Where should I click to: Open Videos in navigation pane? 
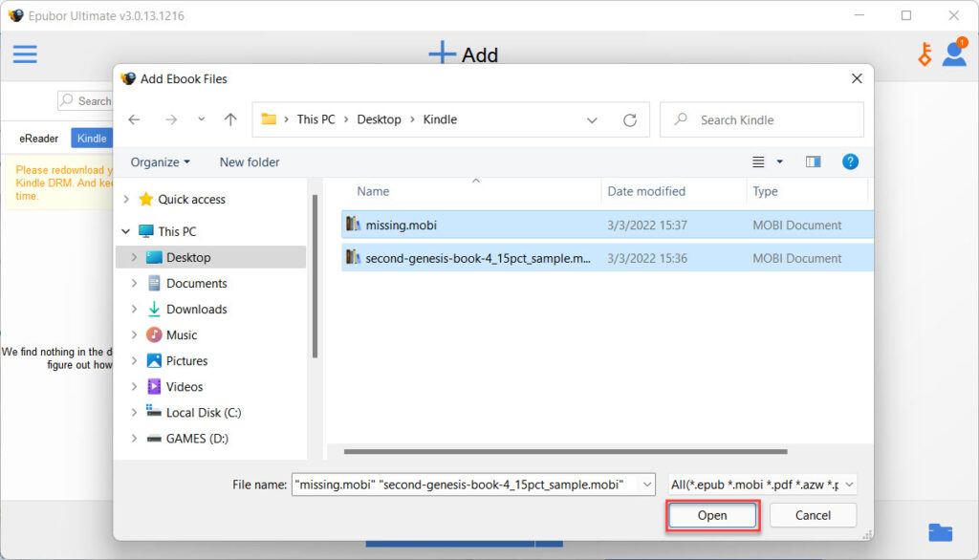point(185,387)
